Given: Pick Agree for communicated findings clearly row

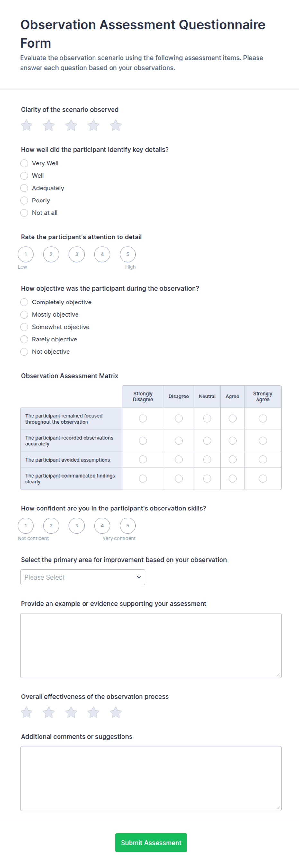Looking at the screenshot, I should 232,479.
